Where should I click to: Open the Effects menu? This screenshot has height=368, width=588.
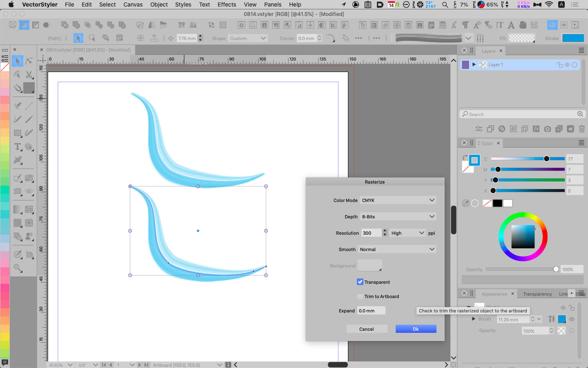coord(227,4)
